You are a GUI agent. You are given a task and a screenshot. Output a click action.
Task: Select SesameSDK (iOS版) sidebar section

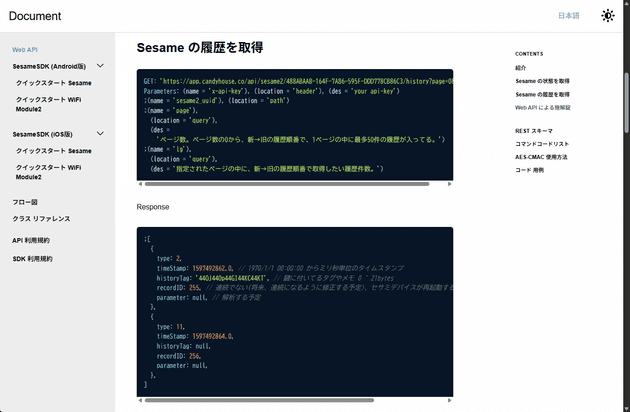pos(43,134)
